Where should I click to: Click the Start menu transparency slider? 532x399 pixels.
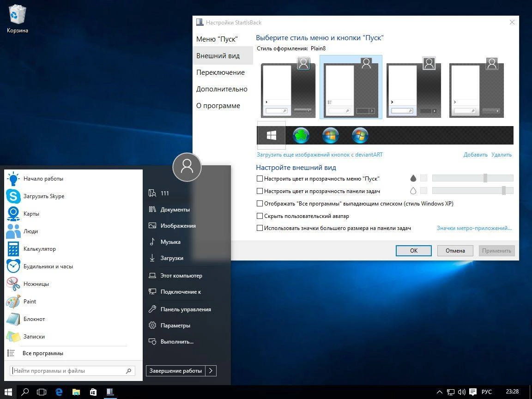(x=472, y=178)
